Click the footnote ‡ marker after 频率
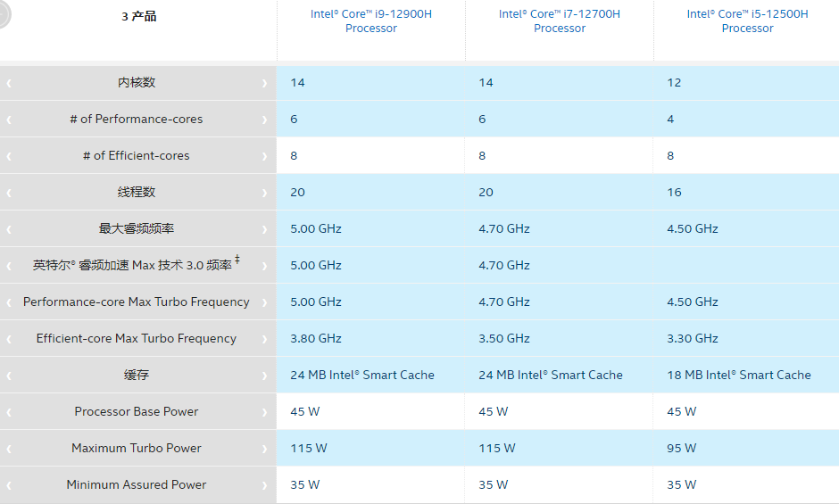 [x=237, y=260]
